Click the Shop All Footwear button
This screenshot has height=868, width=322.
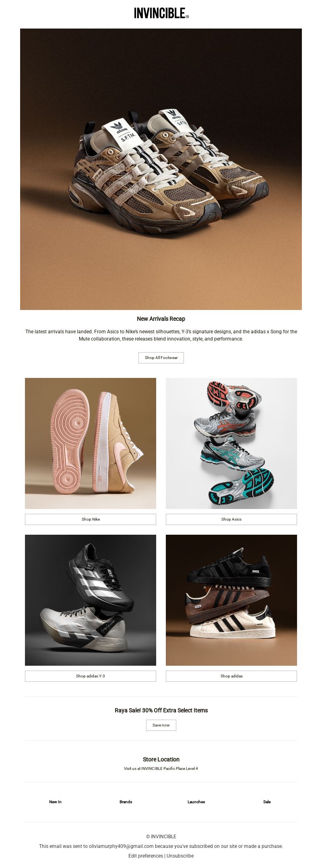[x=161, y=358]
